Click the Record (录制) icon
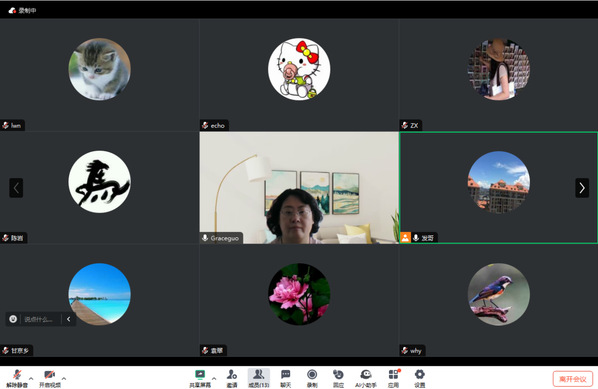 pos(312,378)
